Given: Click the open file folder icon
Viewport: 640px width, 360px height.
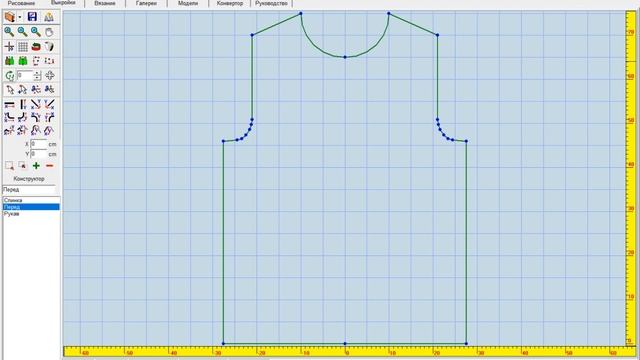Looking at the screenshot, I should pyautogui.click(x=10, y=17).
